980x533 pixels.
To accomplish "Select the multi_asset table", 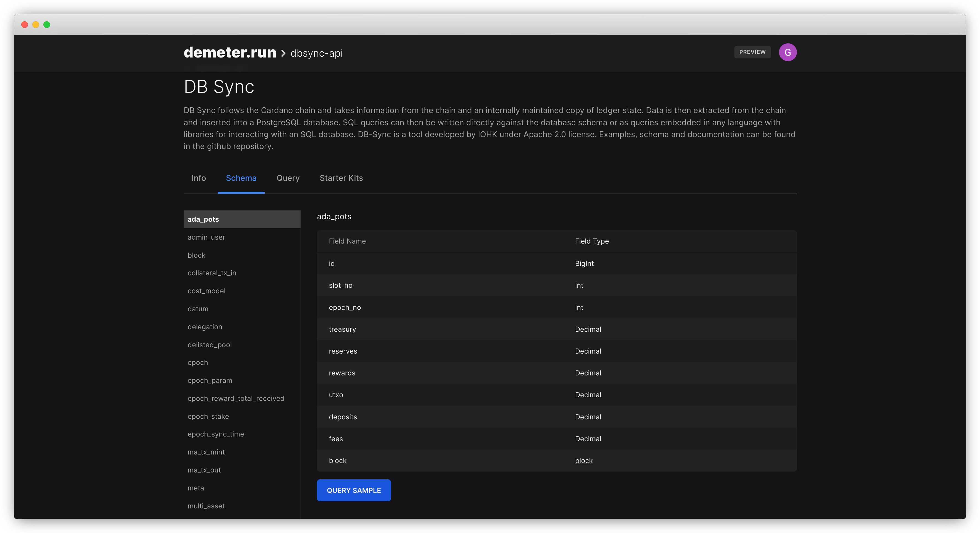I will click(206, 506).
